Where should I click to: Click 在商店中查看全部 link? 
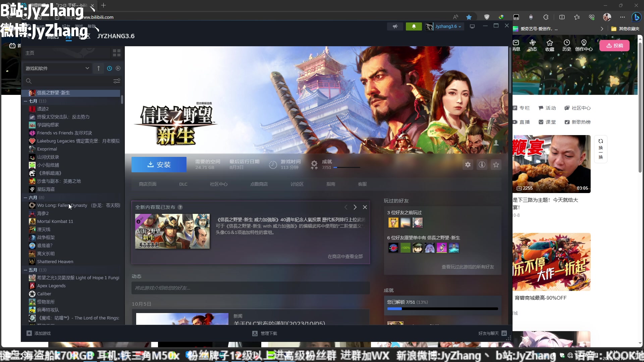[345, 256]
